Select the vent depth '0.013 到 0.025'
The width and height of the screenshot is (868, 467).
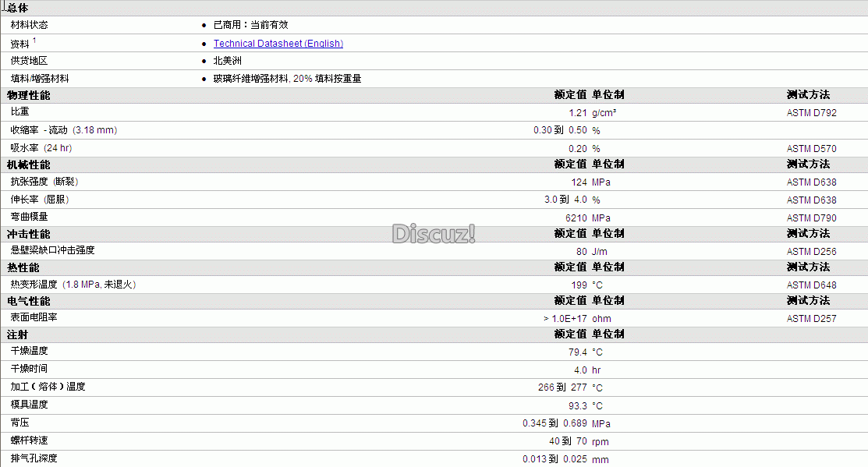pyautogui.click(x=554, y=459)
